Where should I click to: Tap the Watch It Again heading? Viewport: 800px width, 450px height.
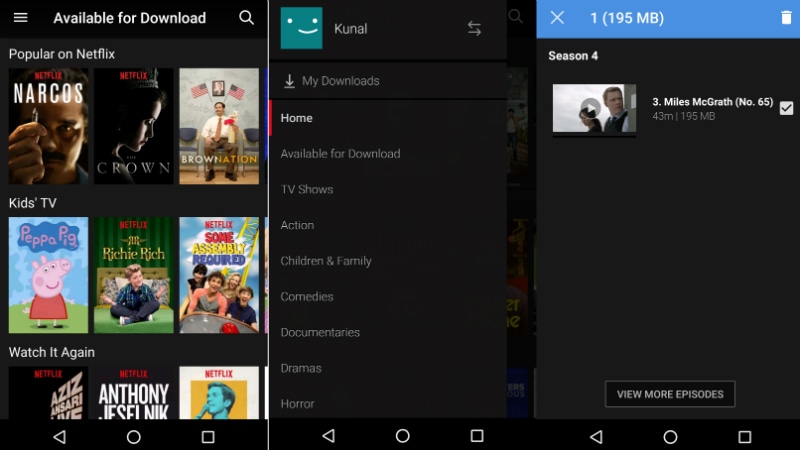pos(52,352)
